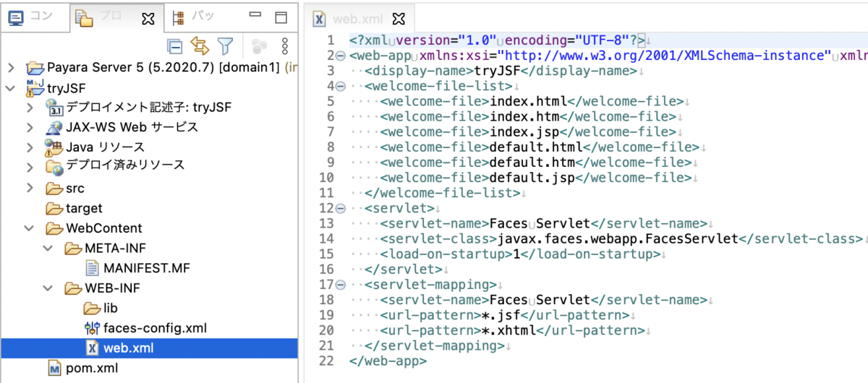Viewport: 868px width, 383px height.
Task: Click the WEB-INF folder icon
Action: [x=74, y=288]
